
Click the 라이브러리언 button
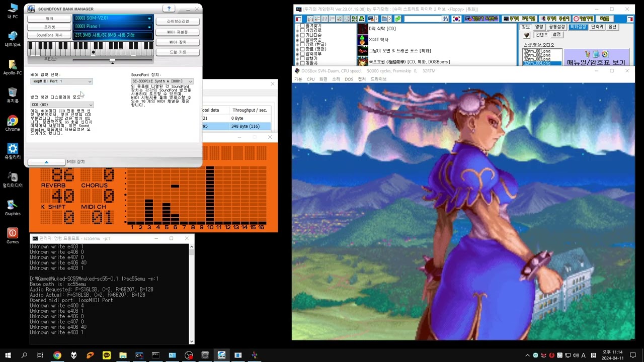click(178, 22)
